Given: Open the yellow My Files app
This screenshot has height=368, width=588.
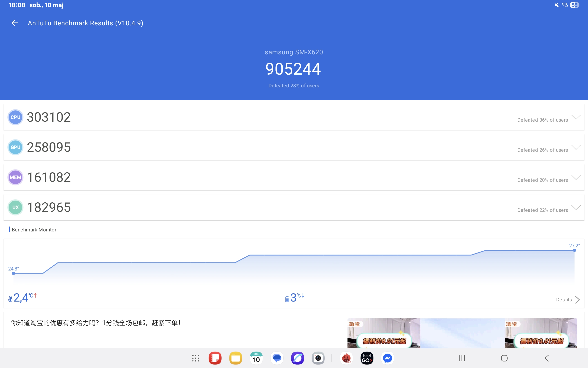Looking at the screenshot, I should coord(236,358).
